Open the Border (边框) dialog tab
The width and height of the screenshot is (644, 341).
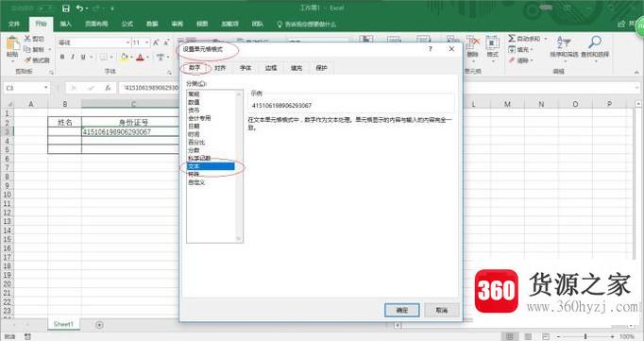271,68
